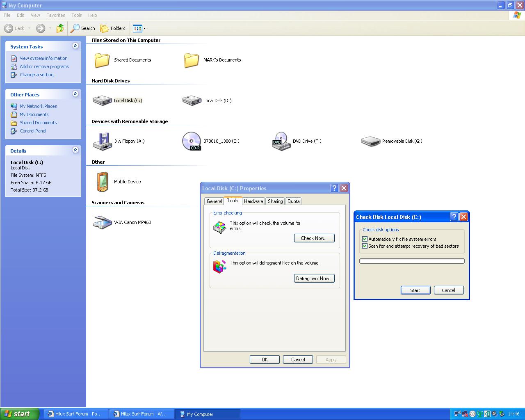Select the CD-R drive (E:) icon

click(x=192, y=141)
